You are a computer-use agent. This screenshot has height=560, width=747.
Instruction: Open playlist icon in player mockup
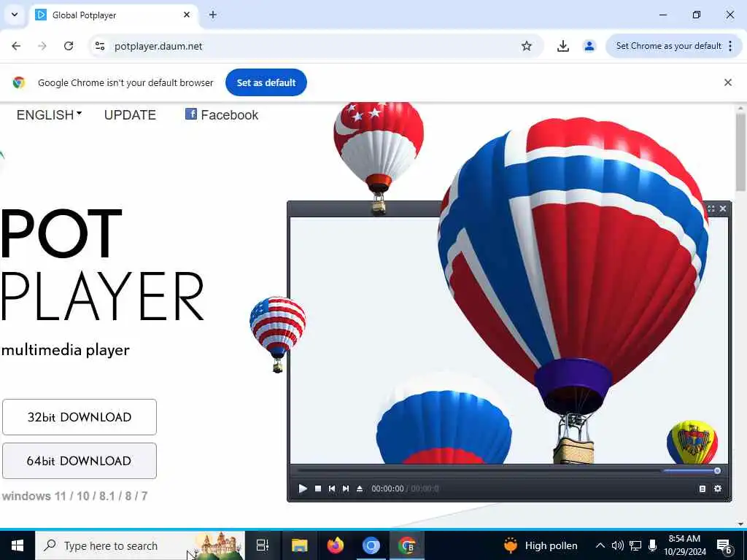tap(703, 489)
